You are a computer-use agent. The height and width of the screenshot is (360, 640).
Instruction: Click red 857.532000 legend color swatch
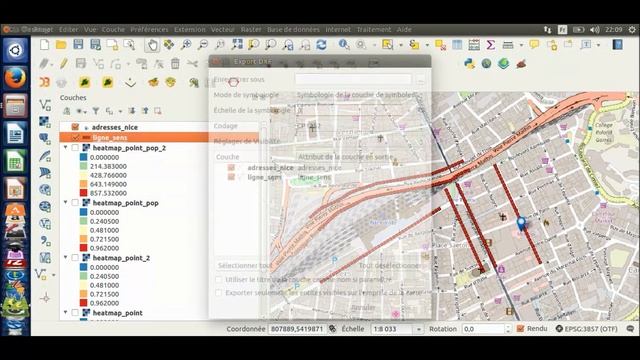83,193
